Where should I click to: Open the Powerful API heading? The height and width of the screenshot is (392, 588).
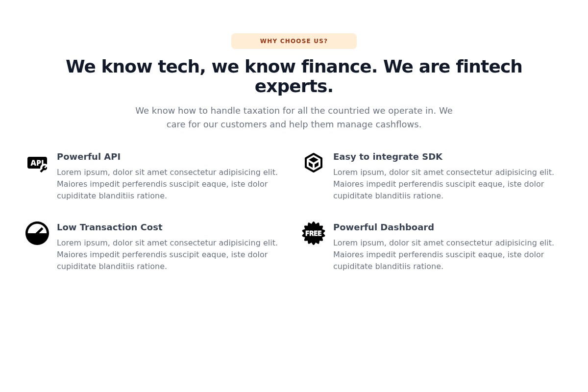[x=89, y=156]
